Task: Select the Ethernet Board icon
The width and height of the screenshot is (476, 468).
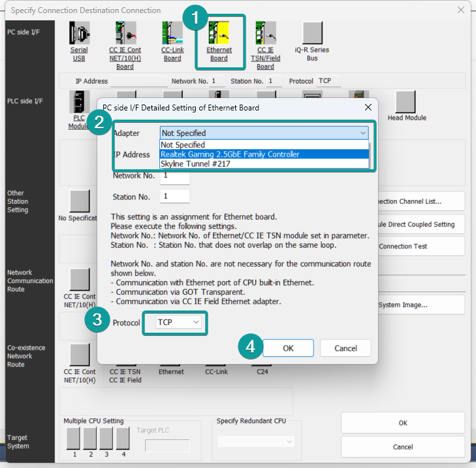Action: coord(219,33)
